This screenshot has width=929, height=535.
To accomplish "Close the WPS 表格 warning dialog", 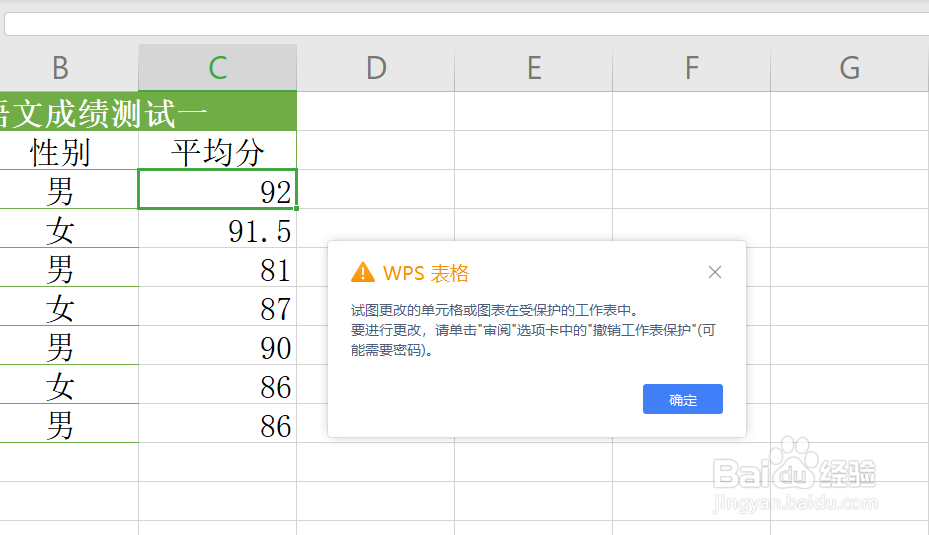I will coord(715,272).
